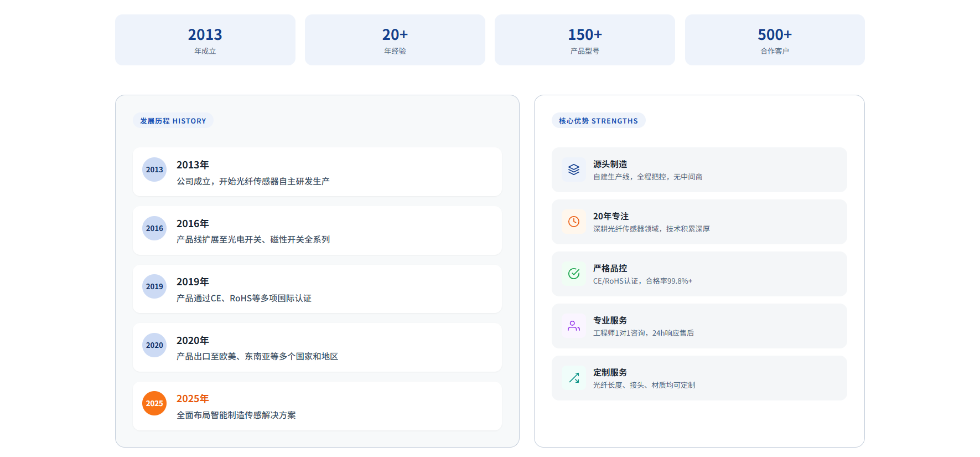Click the 2013 年成立 stat card
The width and height of the screenshot is (980, 457).
pos(205,40)
